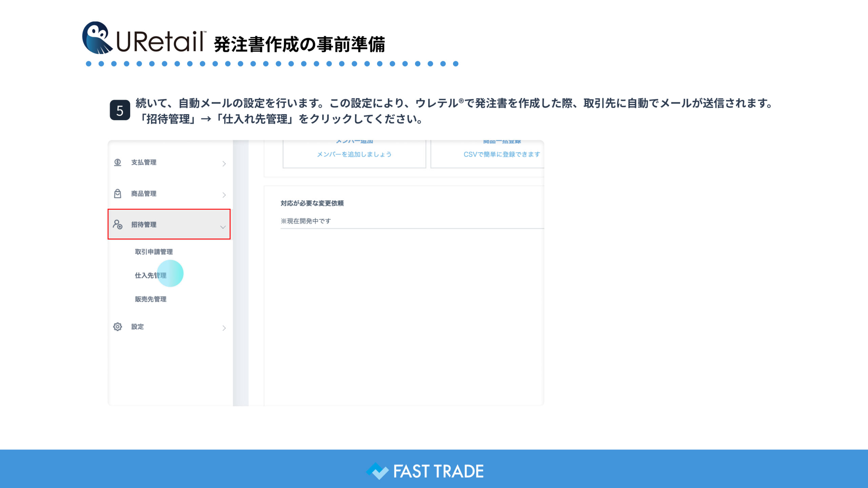This screenshot has height=488, width=868.
Task: Click the 商品管理 menu label
Action: point(144,194)
